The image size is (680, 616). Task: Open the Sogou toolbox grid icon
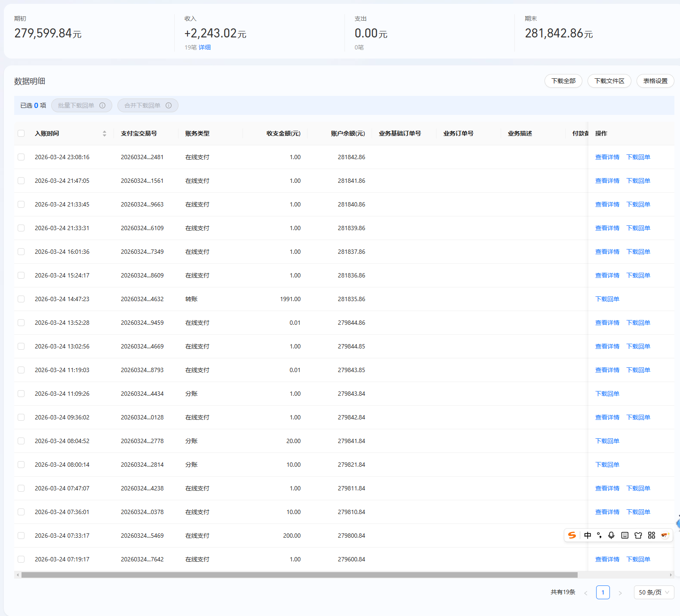click(652, 535)
